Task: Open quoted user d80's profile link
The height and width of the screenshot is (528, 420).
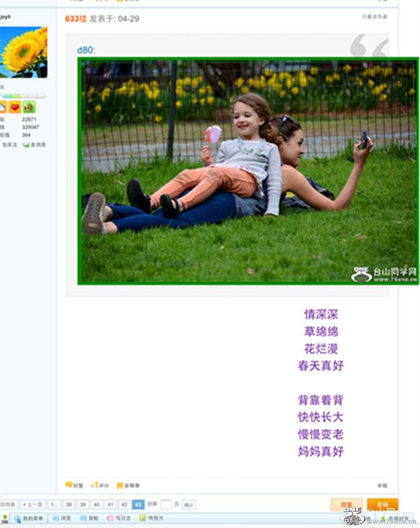Action: pyautogui.click(x=85, y=50)
